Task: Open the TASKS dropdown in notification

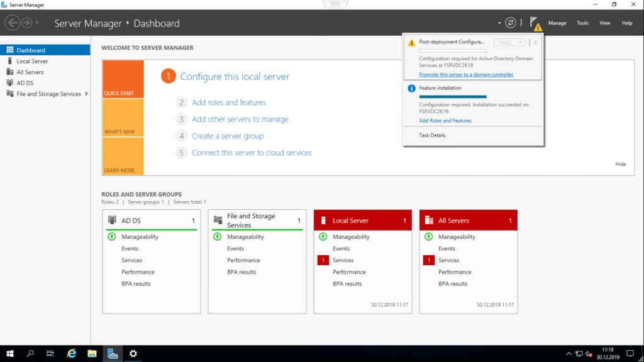Action: coord(510,42)
